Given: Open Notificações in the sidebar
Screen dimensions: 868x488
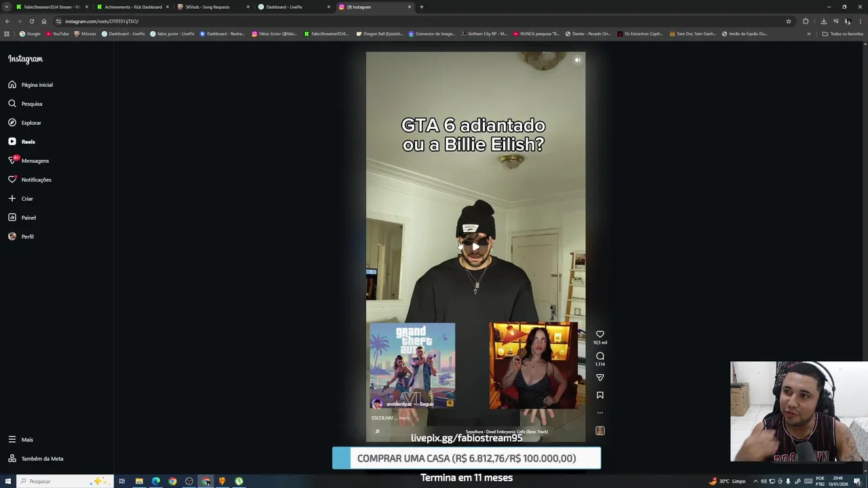Looking at the screenshot, I should (x=30, y=180).
